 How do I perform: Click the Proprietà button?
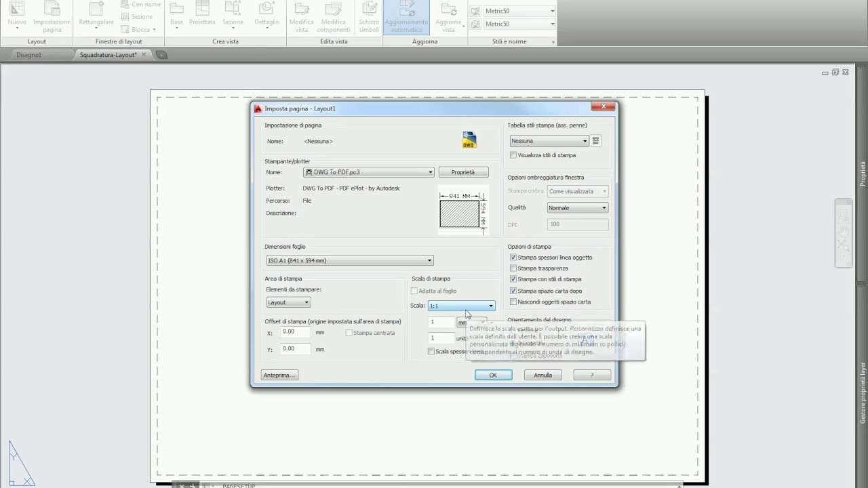[x=463, y=172]
